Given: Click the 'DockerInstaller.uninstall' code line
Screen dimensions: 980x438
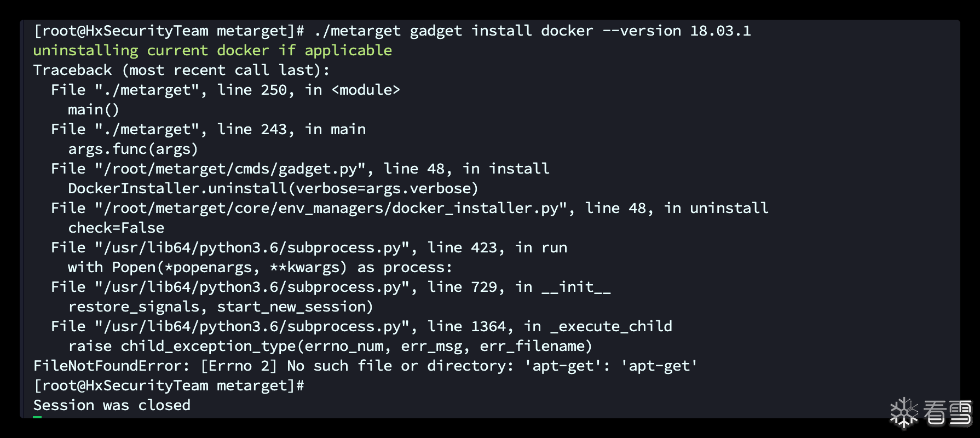Looking at the screenshot, I should [x=273, y=188].
